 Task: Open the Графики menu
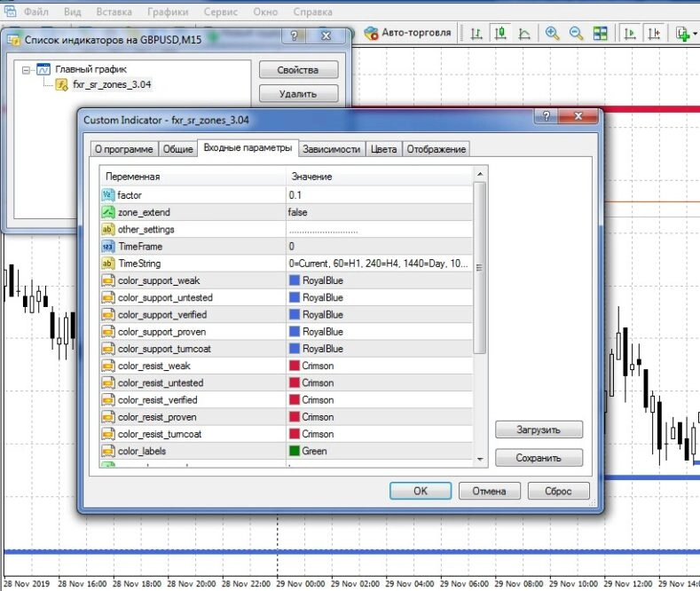168,12
